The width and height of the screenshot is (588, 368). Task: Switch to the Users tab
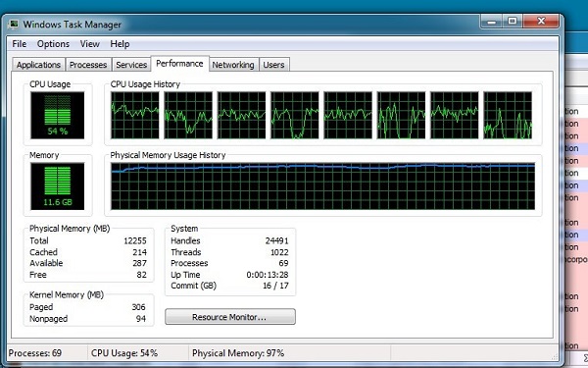point(273,65)
